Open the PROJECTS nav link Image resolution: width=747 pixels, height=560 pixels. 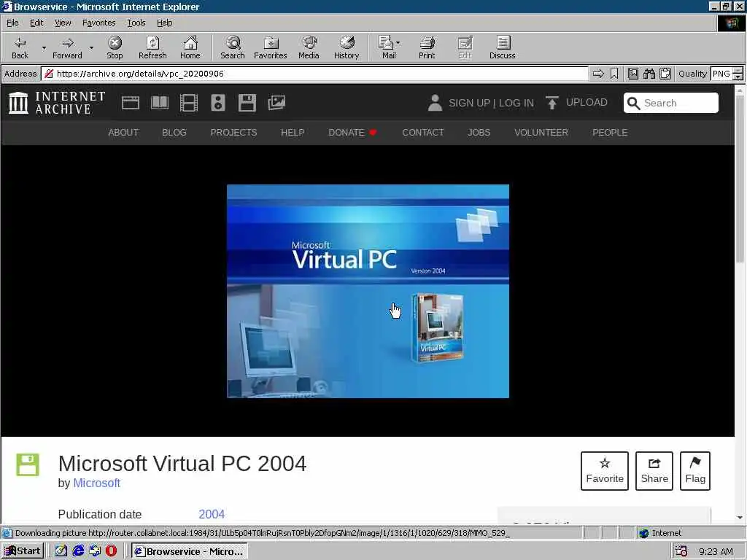[x=233, y=133]
